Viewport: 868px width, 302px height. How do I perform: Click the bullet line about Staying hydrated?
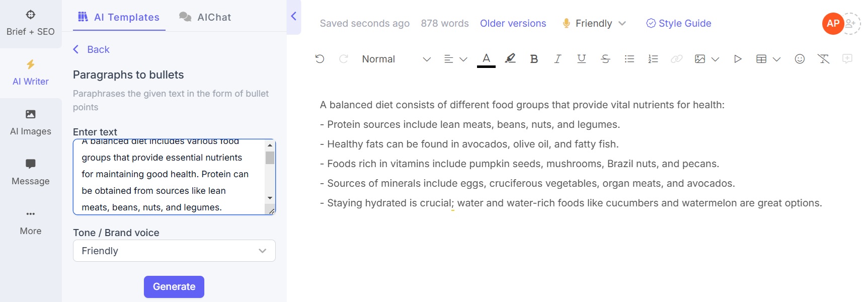(x=571, y=203)
